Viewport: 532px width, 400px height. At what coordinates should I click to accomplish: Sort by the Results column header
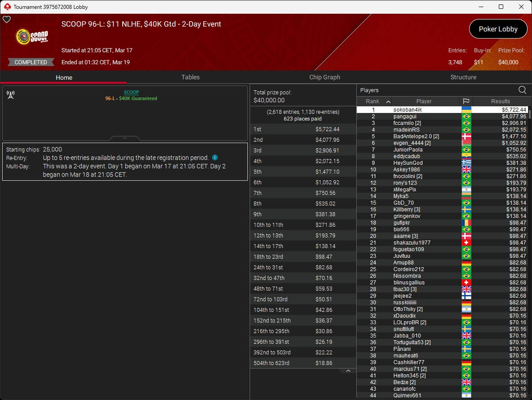point(500,101)
